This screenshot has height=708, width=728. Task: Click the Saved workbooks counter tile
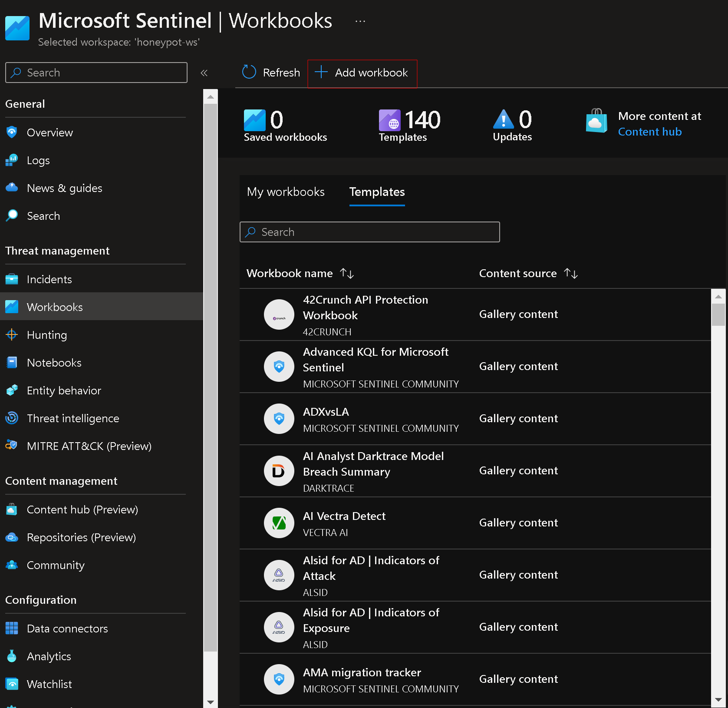tap(285, 126)
